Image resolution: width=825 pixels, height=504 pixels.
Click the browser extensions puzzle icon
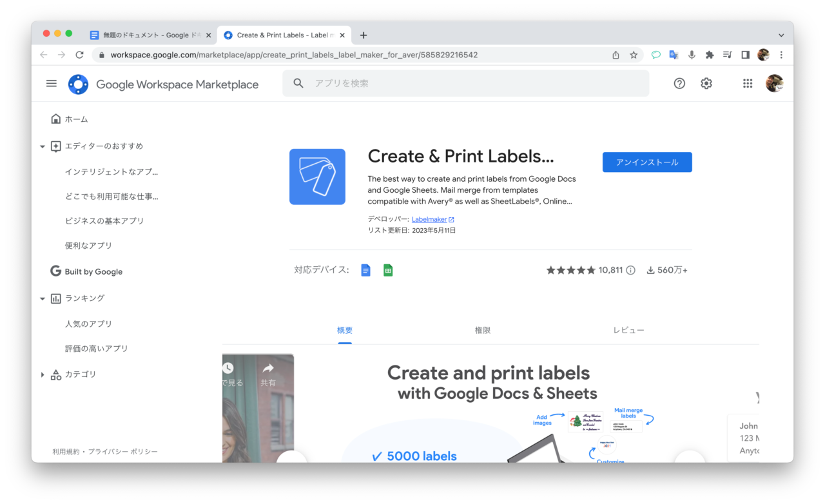point(710,55)
